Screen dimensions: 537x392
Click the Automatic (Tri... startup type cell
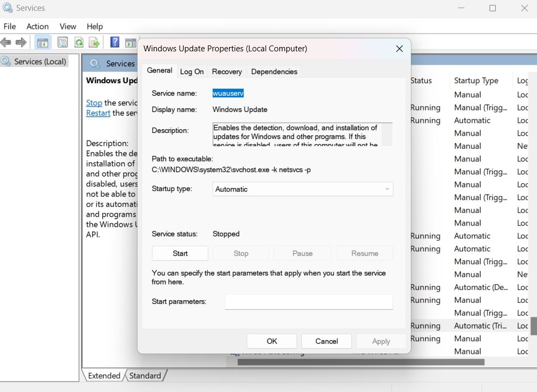click(x=480, y=325)
